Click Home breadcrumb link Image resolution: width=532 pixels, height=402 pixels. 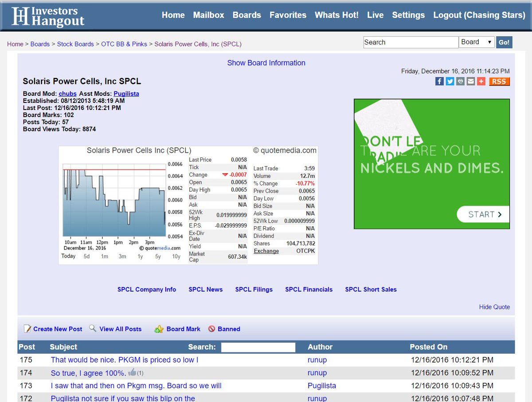(15, 44)
